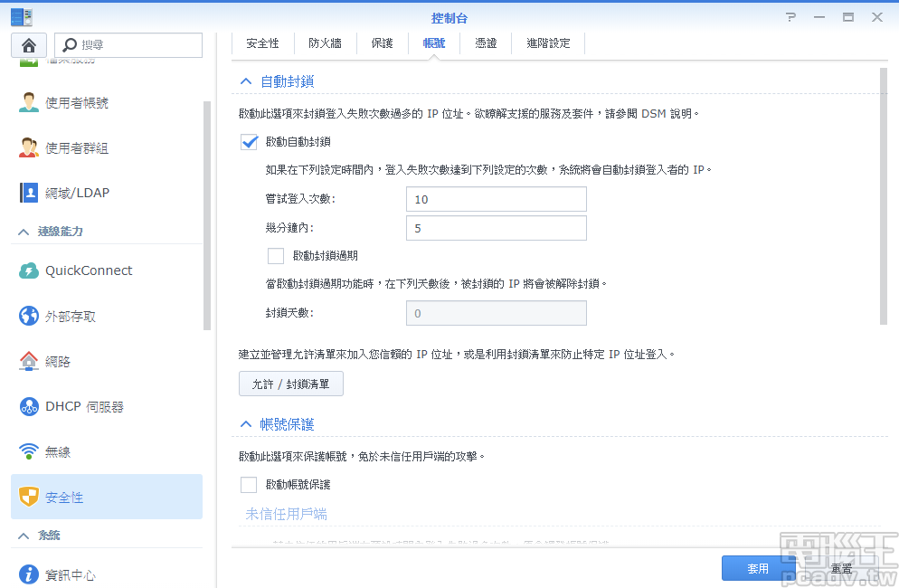The image size is (899, 588).
Task: Collapse the 帳號保護 section
Action: point(244,423)
